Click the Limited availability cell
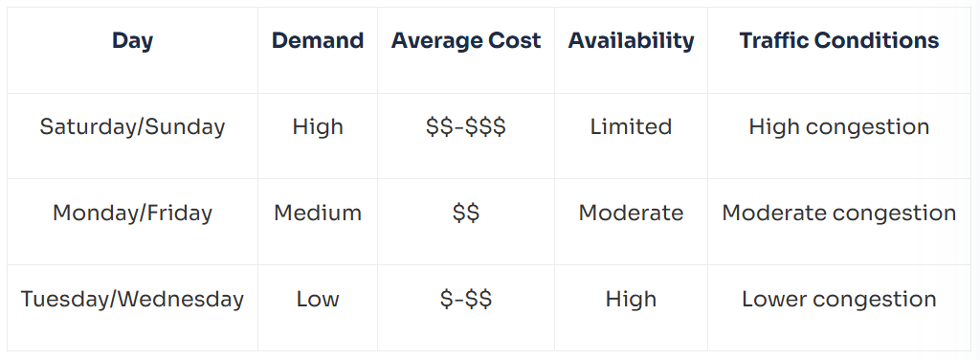 tap(632, 127)
